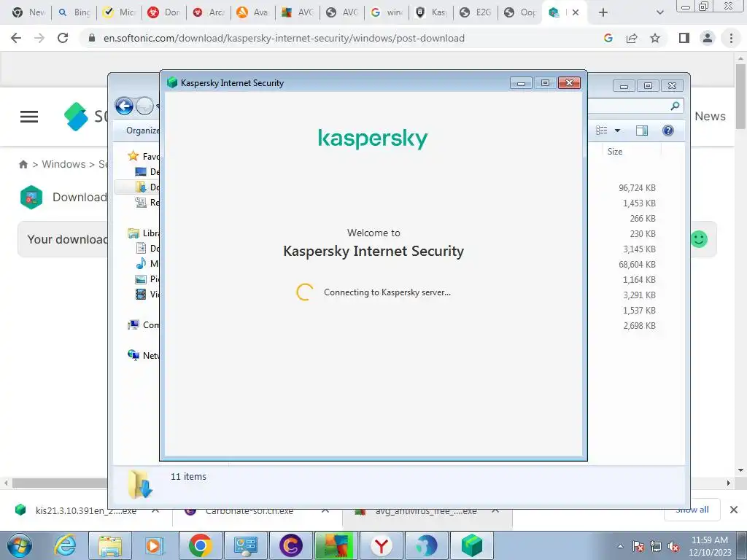Bookmark this page with star icon
This screenshot has width=747, height=560.
click(x=655, y=38)
